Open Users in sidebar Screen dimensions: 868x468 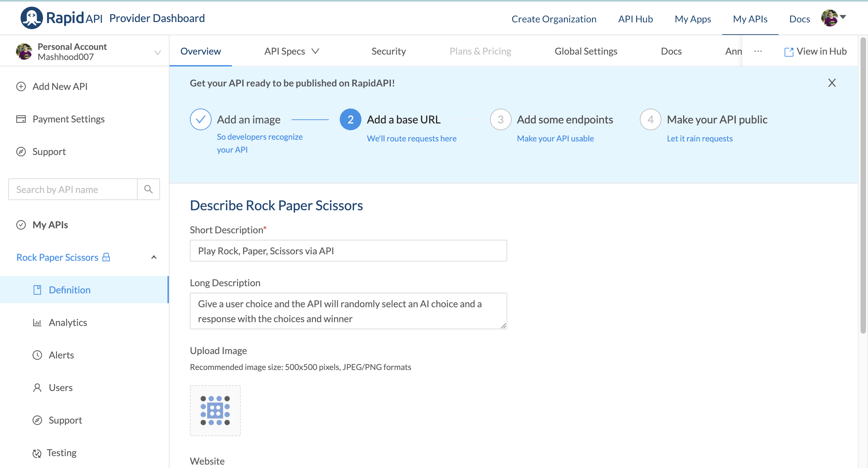pyautogui.click(x=61, y=388)
